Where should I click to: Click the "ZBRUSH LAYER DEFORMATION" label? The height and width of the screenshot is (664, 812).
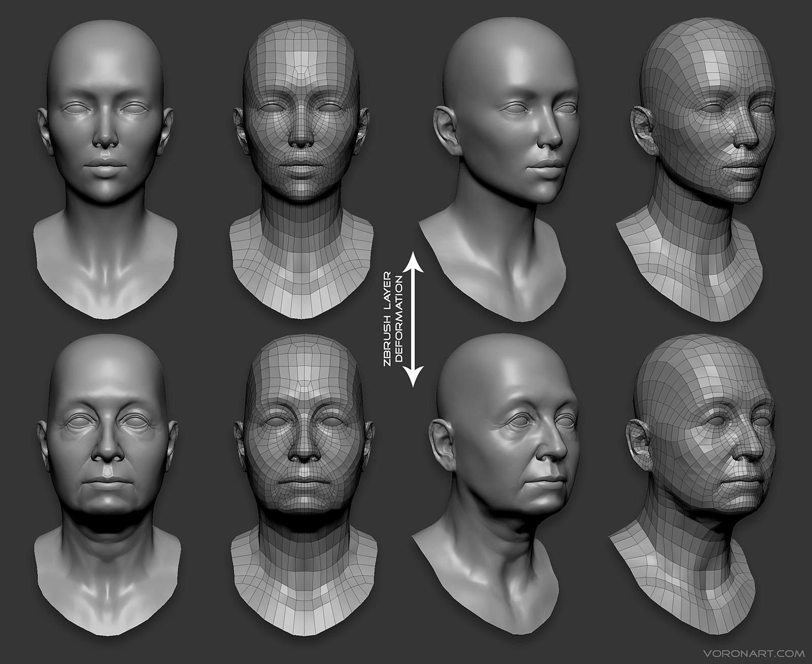pos(393,319)
